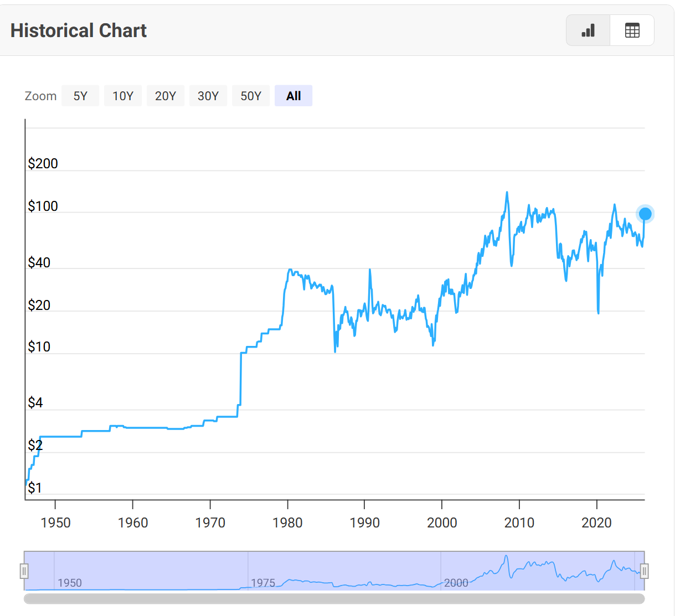Click the Historical Chart heading
The image size is (680, 616).
pos(79,30)
